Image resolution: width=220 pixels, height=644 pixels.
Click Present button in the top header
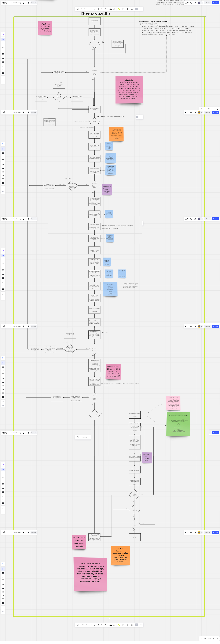click(x=208, y=3)
